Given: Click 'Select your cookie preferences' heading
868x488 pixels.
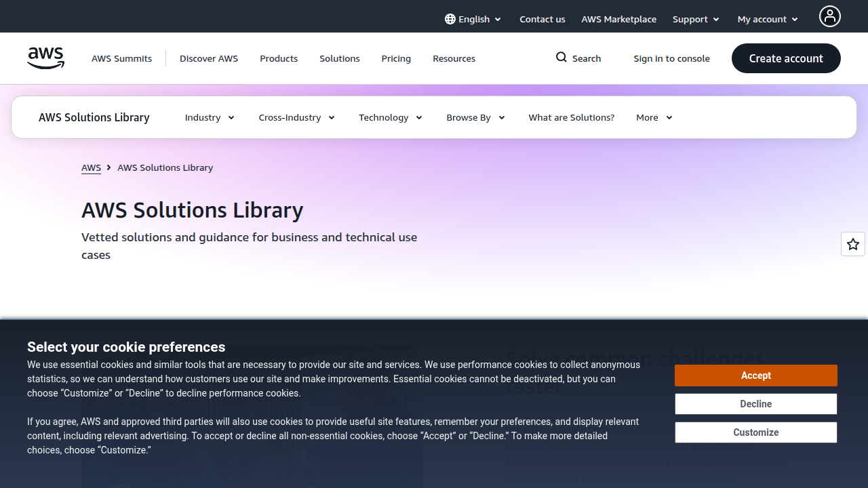Looking at the screenshot, I should pos(126,347).
